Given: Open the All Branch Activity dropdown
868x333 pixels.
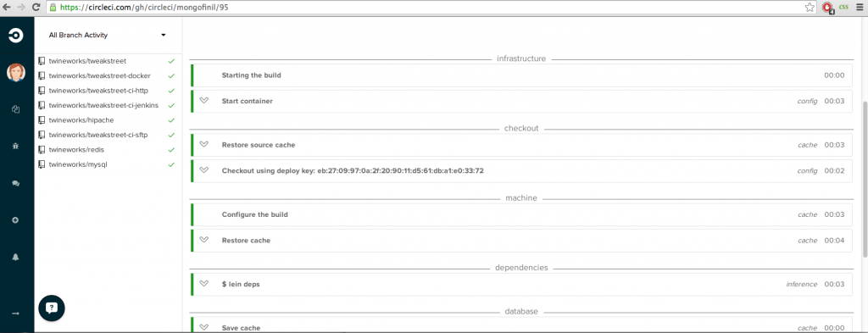Looking at the screenshot, I should point(108,35).
